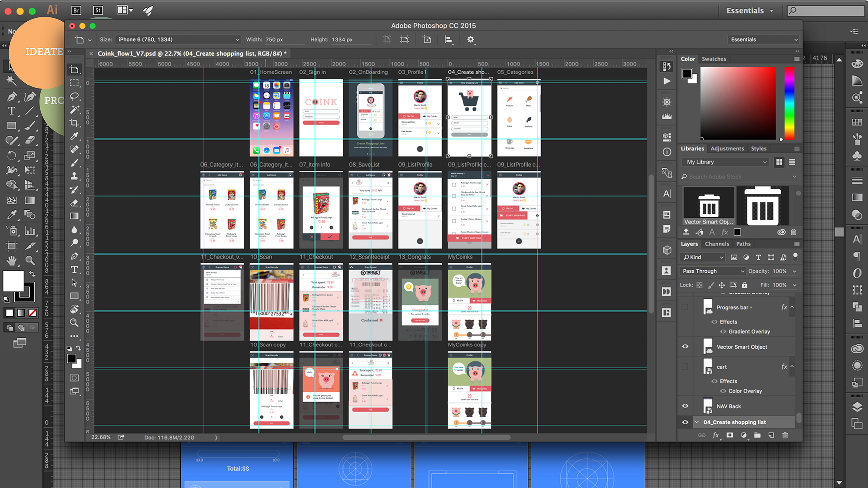Click the hue spectrum strip in Color panel
The width and height of the screenshot is (868, 488).
[789, 103]
